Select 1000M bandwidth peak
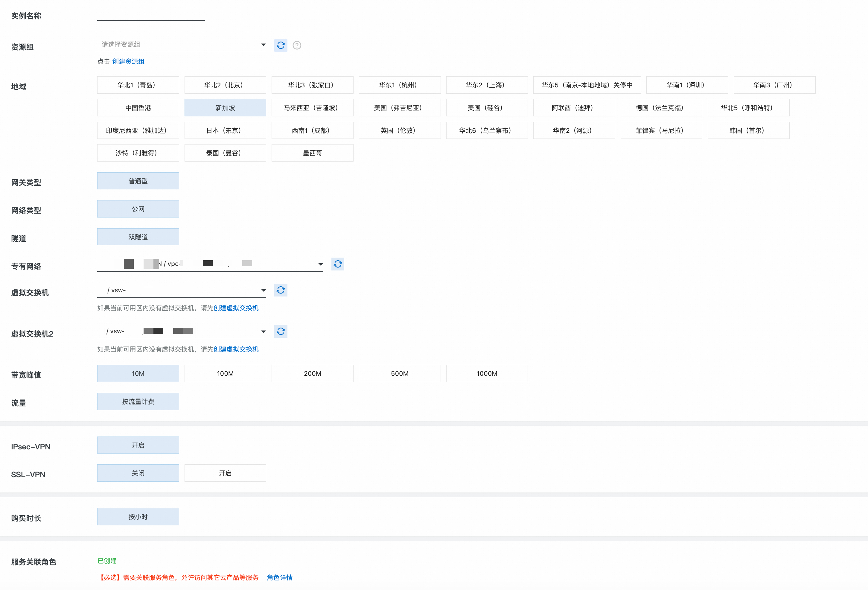 pos(487,373)
